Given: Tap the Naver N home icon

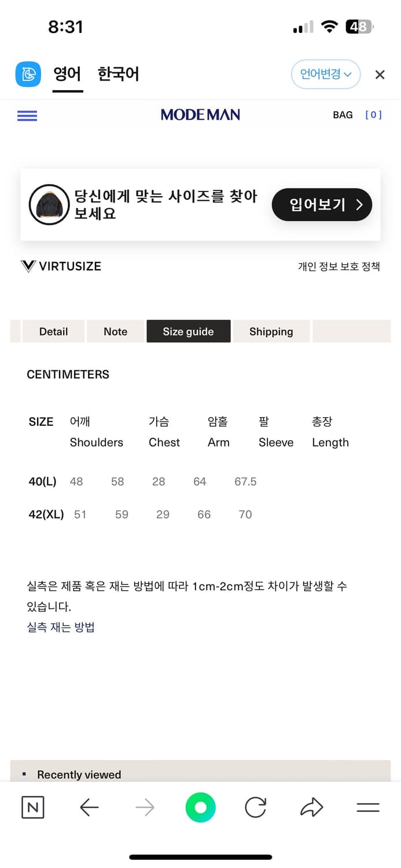Looking at the screenshot, I should coord(32,807).
